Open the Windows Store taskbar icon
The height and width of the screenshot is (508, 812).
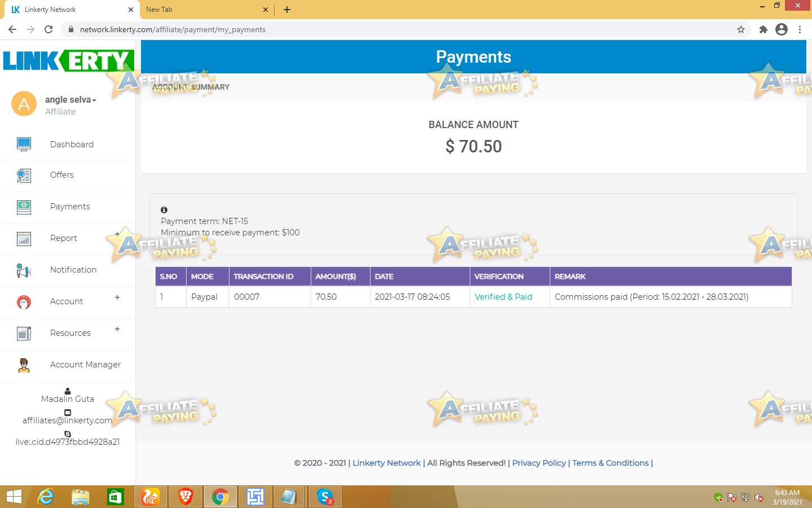click(x=116, y=497)
